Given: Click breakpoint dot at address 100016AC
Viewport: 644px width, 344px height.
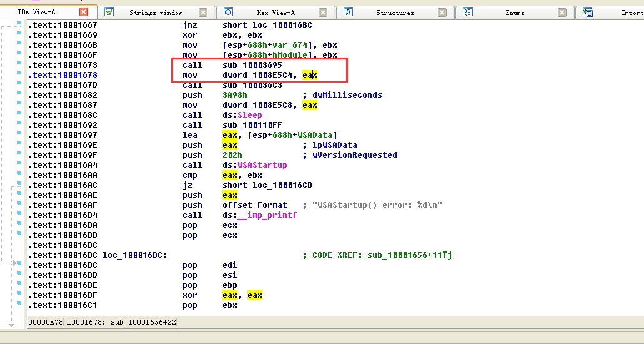Looking at the screenshot, I should coord(19,183).
